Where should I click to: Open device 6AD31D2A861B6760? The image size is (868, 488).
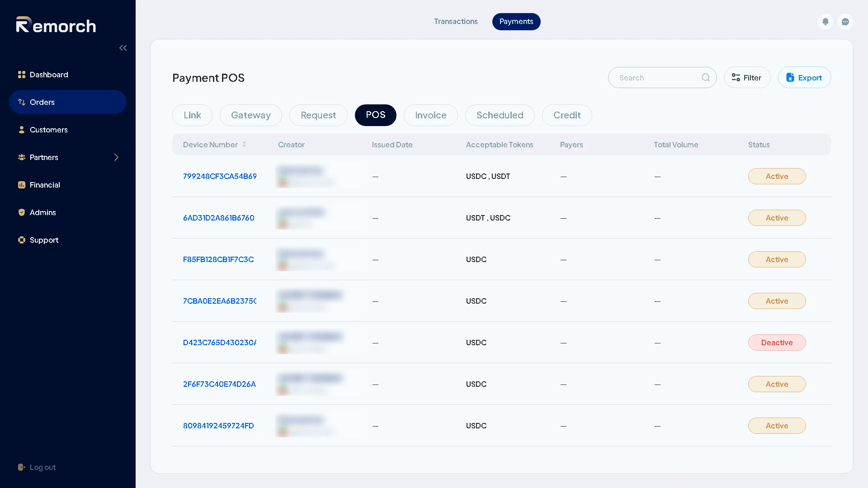pos(219,218)
